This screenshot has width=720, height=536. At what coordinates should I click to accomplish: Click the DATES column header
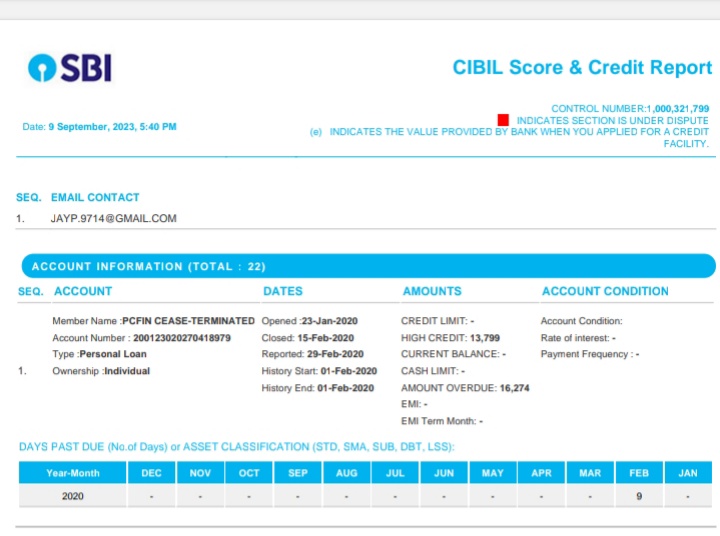coord(283,291)
